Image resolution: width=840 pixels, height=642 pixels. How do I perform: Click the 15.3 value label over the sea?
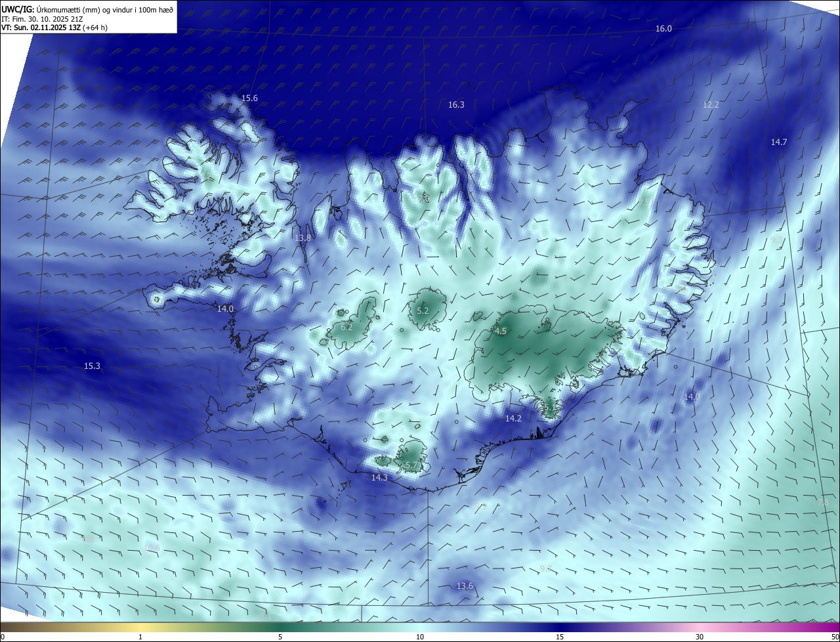(92, 366)
